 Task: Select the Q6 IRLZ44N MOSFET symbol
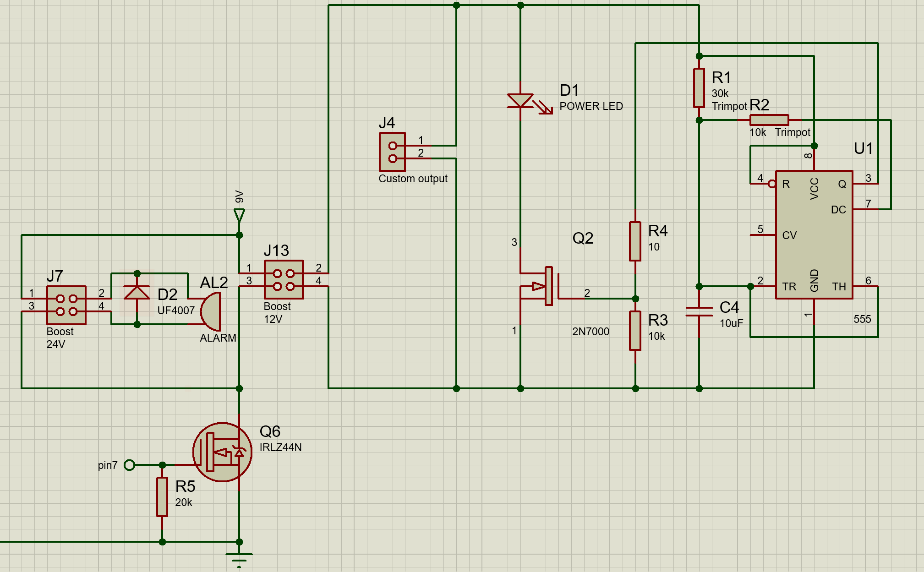[223, 452]
